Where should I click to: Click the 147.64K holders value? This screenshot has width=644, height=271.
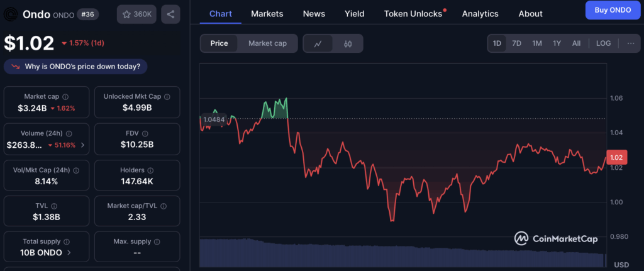137,181
